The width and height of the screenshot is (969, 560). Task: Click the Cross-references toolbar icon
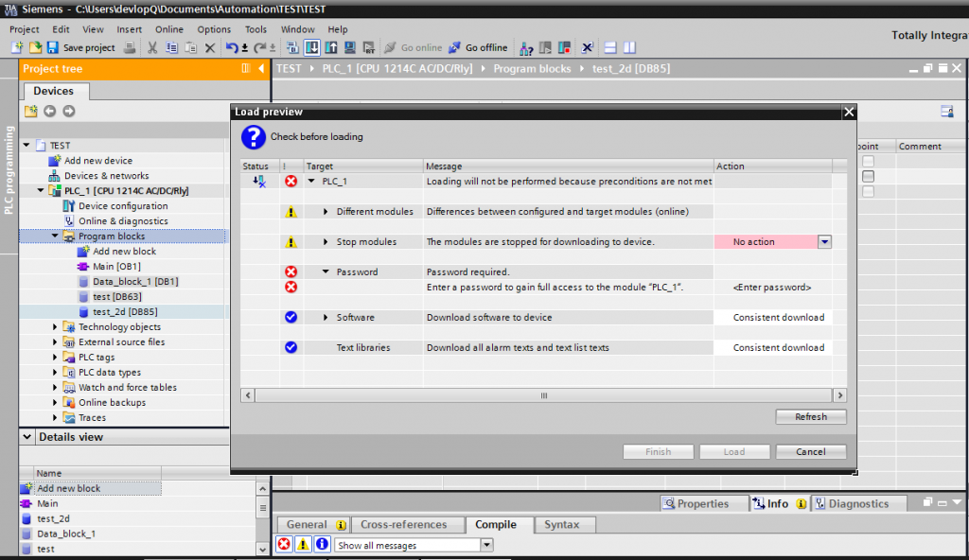587,47
